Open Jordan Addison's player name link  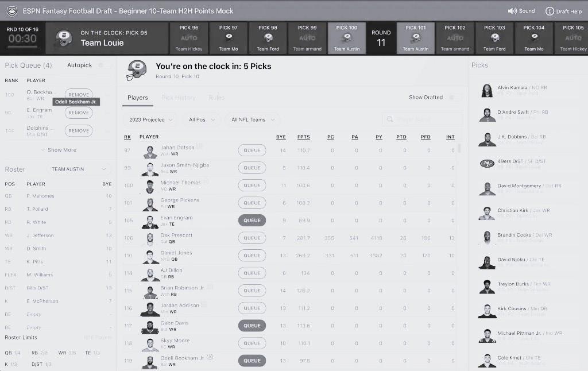[x=180, y=306]
